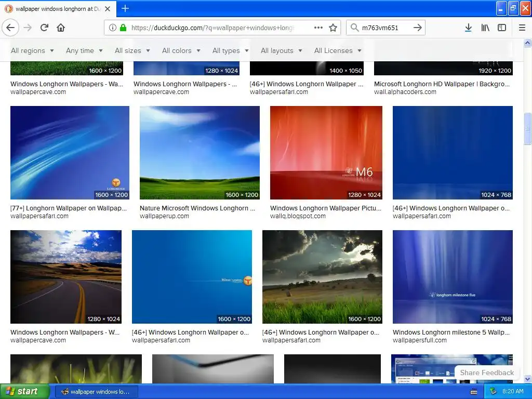Click wall.alphacoders.com source text
This screenshot has width=532, height=399.
(405, 92)
